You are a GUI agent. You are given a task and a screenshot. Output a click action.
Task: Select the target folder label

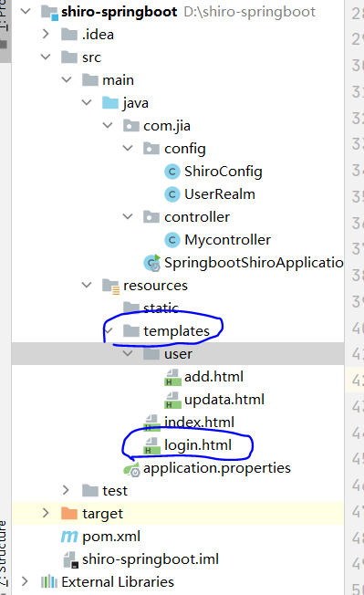point(102,514)
